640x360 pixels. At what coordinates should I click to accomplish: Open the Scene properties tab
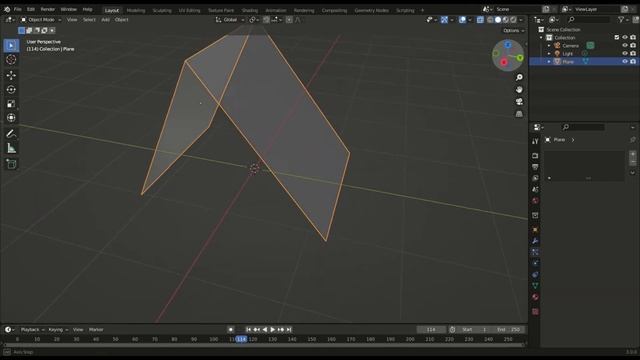(535, 189)
